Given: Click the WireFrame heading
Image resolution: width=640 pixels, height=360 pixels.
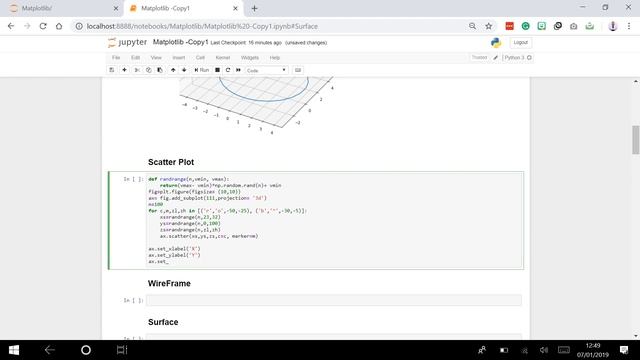Looking at the screenshot, I should tap(169, 283).
